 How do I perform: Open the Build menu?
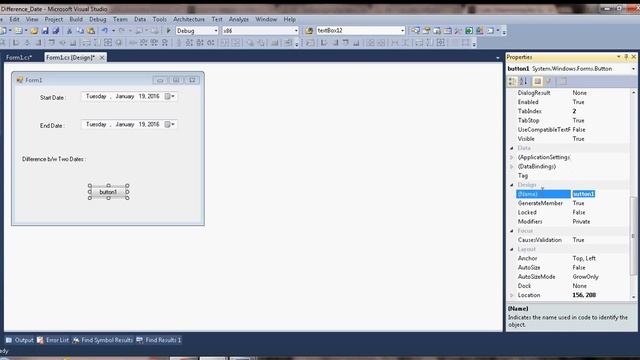76,19
